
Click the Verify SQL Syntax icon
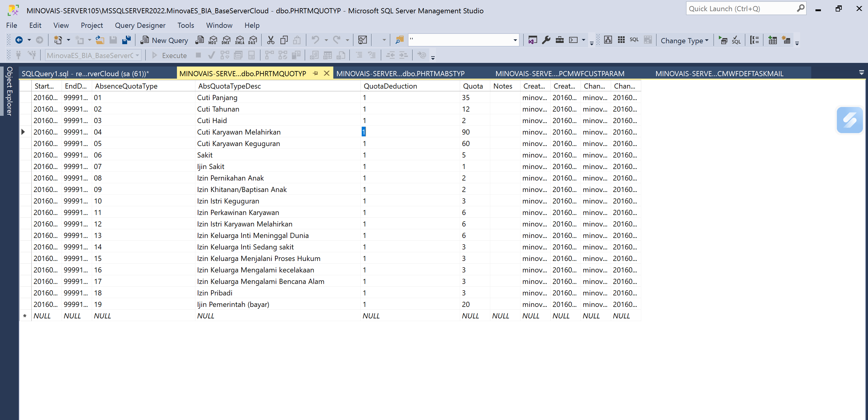pyautogui.click(x=736, y=41)
